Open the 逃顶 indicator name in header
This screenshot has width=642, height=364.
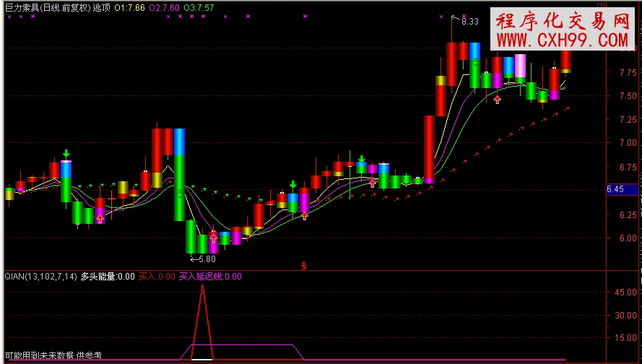102,6
